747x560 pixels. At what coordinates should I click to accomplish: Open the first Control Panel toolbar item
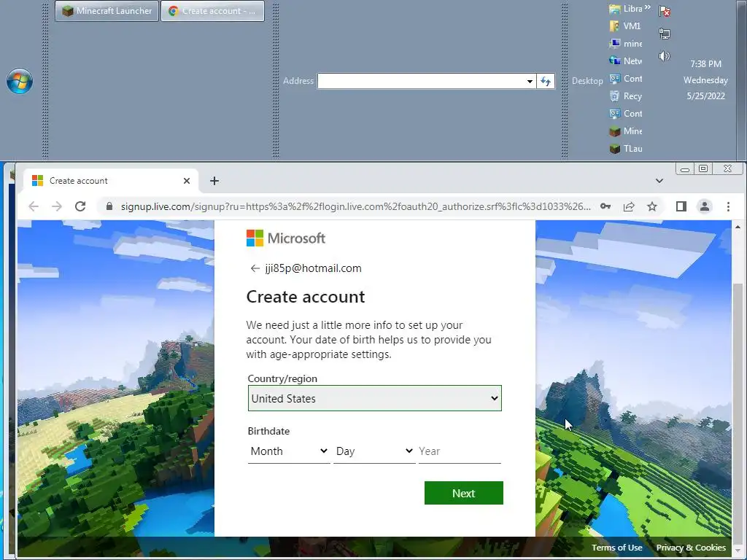tap(625, 79)
